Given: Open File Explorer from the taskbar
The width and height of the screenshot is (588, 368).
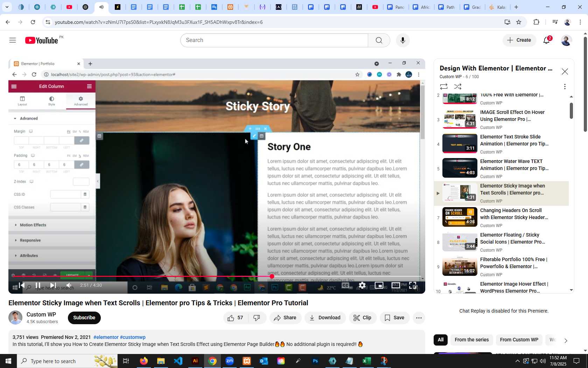Looking at the screenshot, I should click(x=161, y=361).
